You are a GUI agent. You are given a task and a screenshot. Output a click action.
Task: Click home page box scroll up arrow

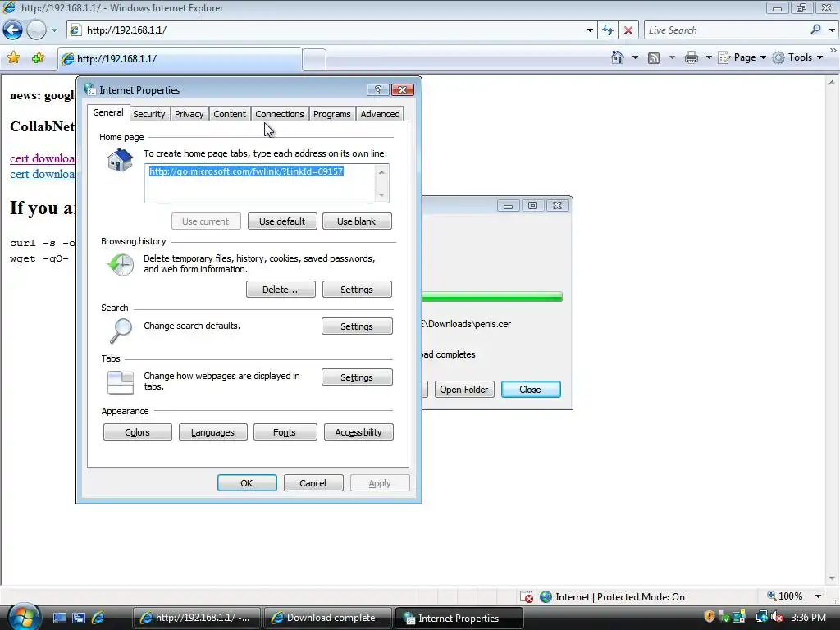[x=381, y=172]
